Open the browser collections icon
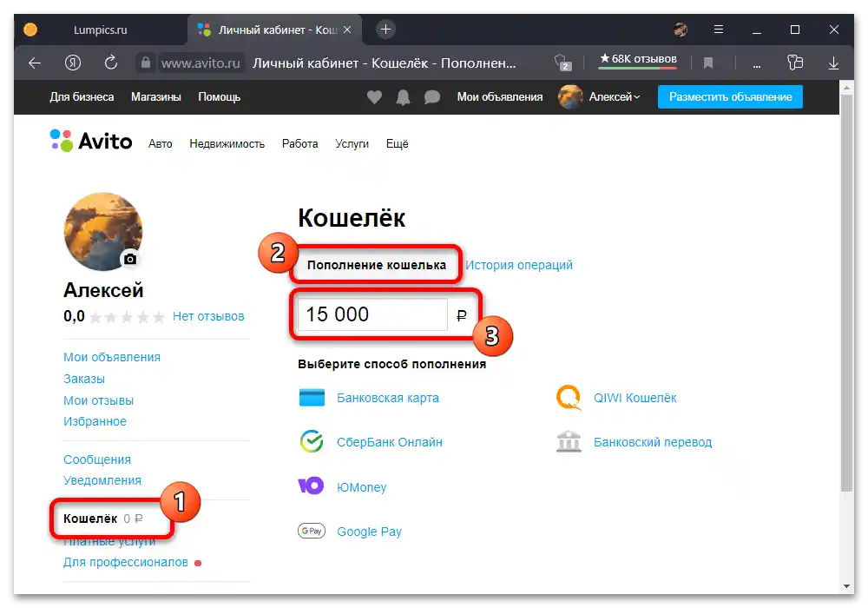The height and width of the screenshot is (608, 868). coord(795,62)
